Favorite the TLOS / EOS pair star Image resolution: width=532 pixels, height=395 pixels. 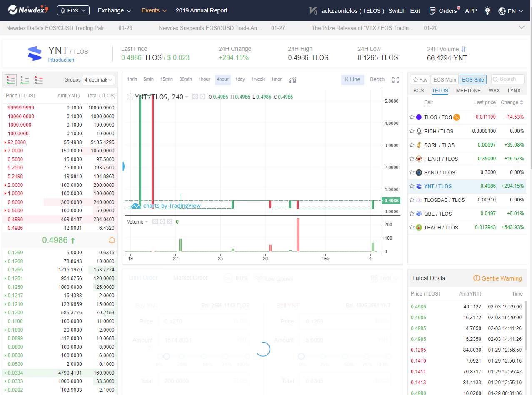[x=412, y=117]
